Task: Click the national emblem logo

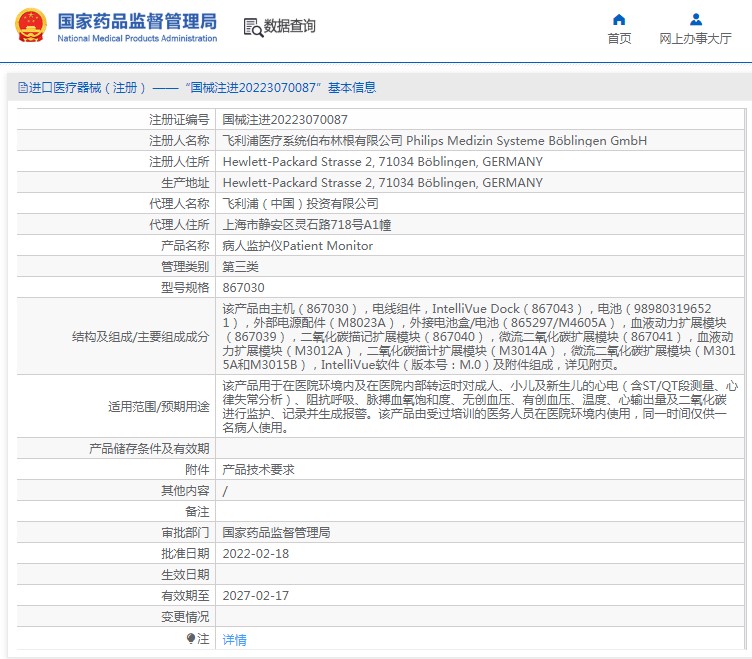Action: click(x=30, y=26)
